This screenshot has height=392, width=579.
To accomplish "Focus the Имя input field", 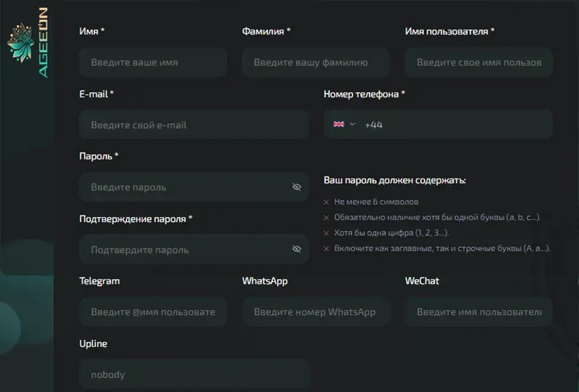I will point(153,62).
